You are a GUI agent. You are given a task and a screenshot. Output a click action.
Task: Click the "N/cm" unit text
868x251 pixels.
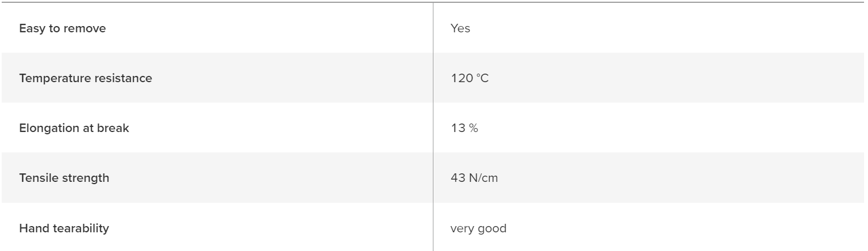483,178
